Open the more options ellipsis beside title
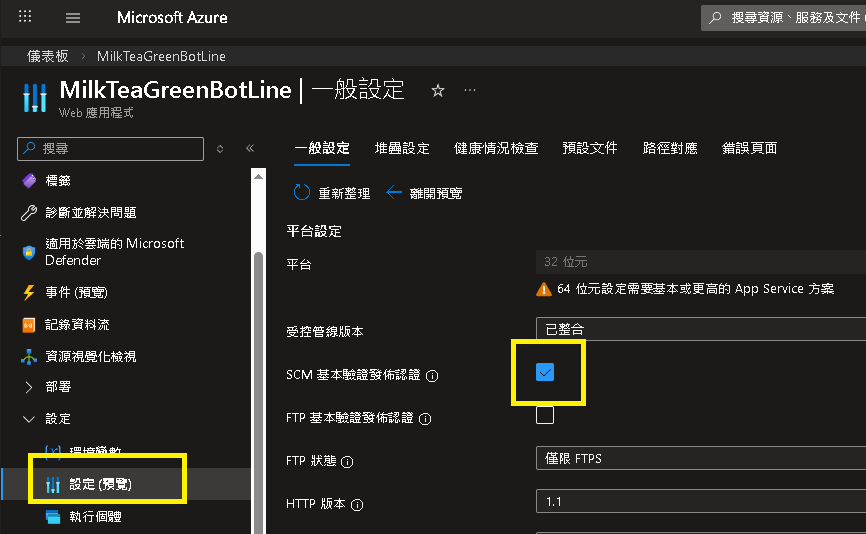Viewport: 866px width, 534px height. tap(470, 91)
